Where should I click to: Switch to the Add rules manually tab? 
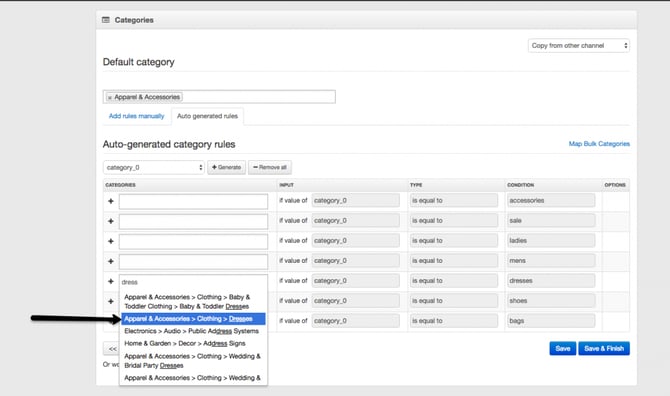click(x=136, y=116)
